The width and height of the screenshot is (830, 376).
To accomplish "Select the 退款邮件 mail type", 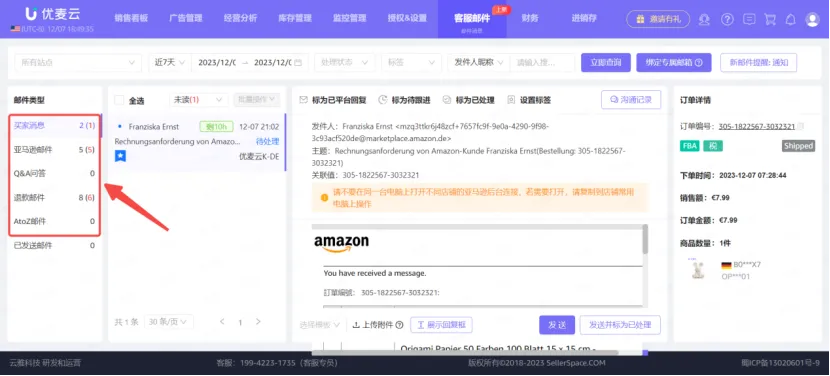I will [55, 198].
